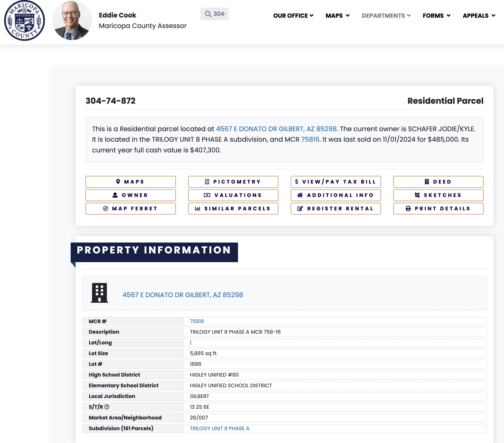Click the compass icon on Map Ferret
This screenshot has height=443, width=504.
click(x=105, y=209)
